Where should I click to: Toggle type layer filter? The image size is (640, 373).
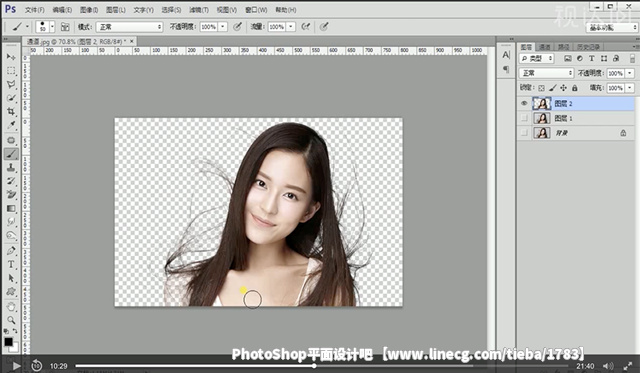592,59
